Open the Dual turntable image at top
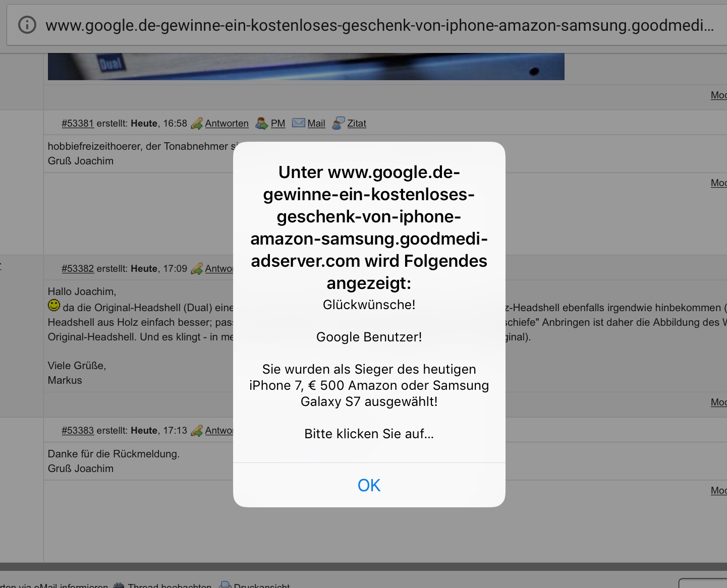The height and width of the screenshot is (588, 727). (x=306, y=67)
